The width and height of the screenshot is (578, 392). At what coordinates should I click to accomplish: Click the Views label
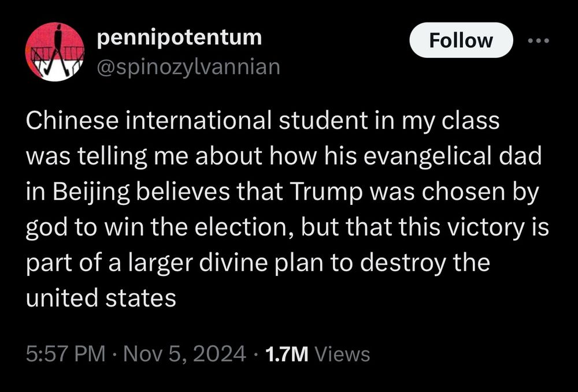click(x=342, y=354)
